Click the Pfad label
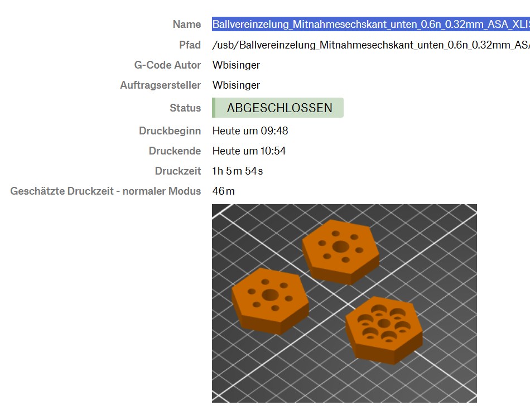This screenshot has width=530, height=420. (190, 45)
